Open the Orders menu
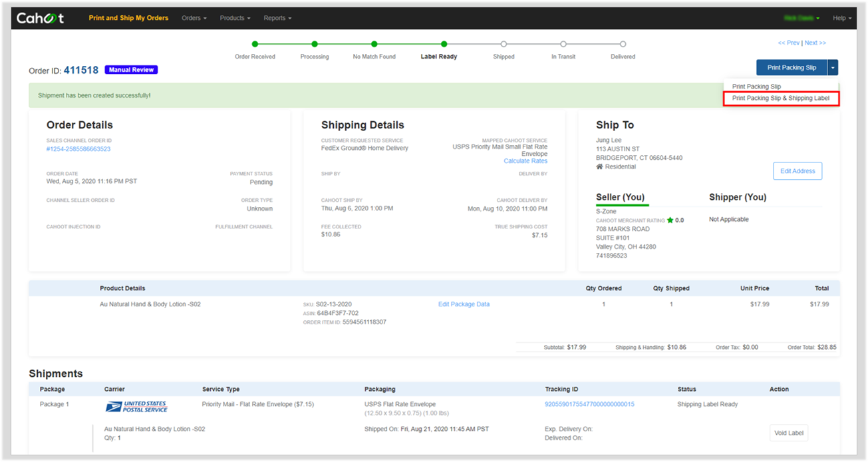The image size is (868, 462). (194, 18)
